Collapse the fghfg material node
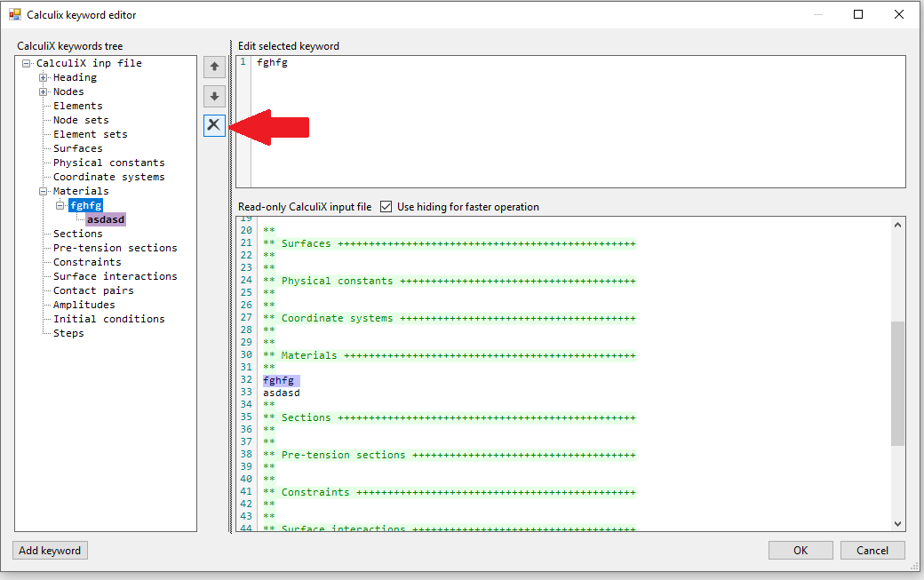924x580 pixels. (60, 205)
